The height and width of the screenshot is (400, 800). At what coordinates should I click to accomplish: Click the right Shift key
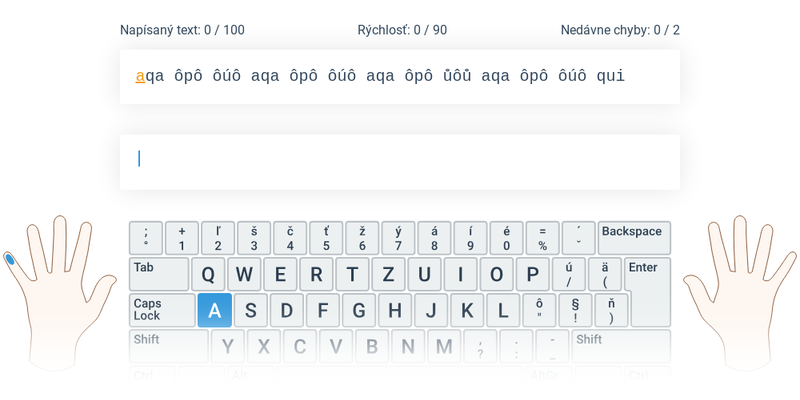point(621,346)
